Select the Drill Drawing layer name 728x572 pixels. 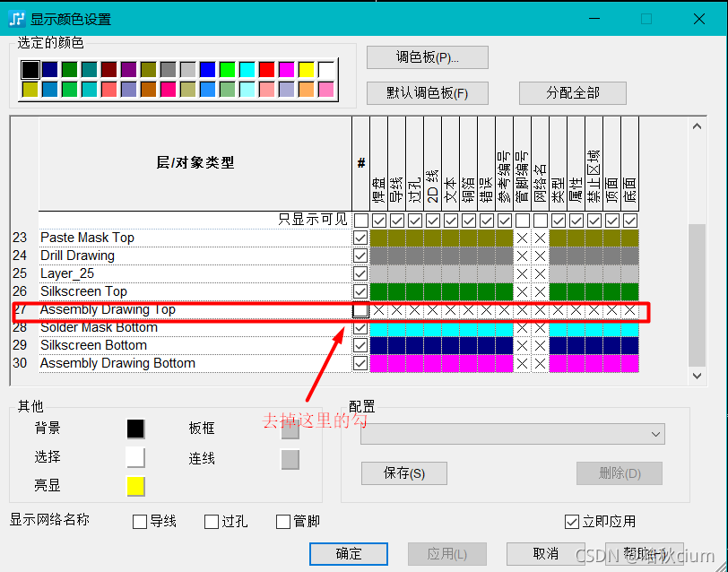[77, 256]
